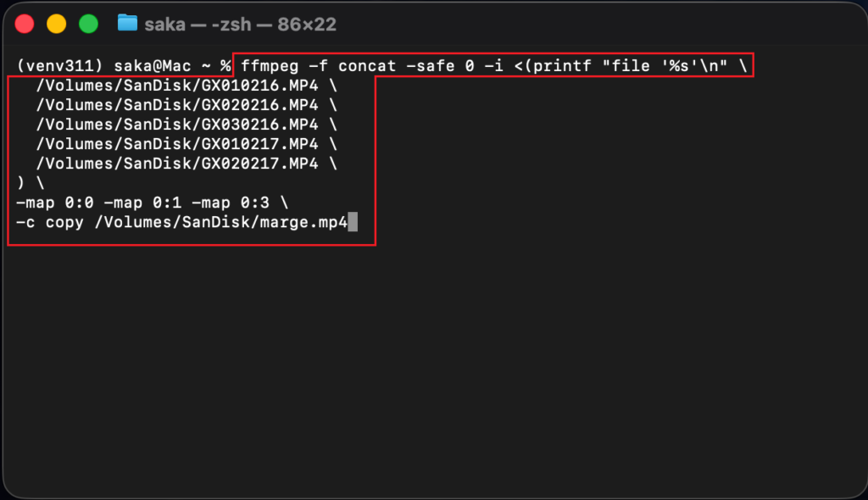The image size is (868, 500).
Task: Click the gray block cursor at command end
Action: [x=353, y=223]
